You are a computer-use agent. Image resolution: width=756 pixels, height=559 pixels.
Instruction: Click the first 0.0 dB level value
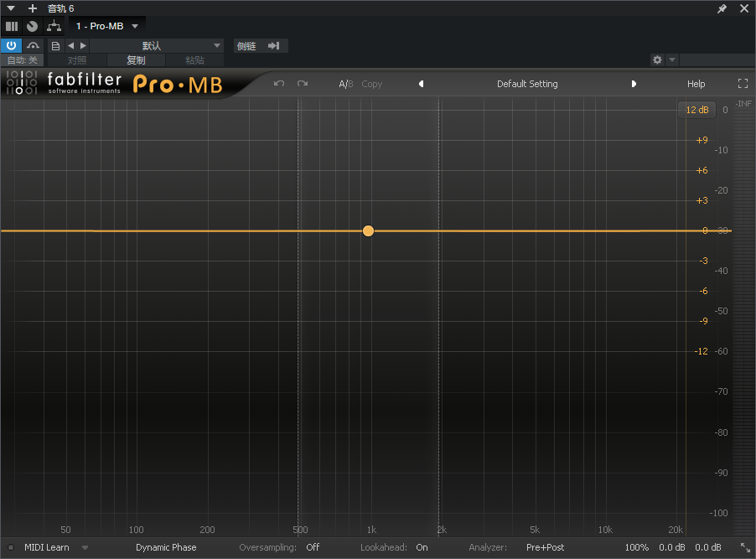(x=671, y=547)
